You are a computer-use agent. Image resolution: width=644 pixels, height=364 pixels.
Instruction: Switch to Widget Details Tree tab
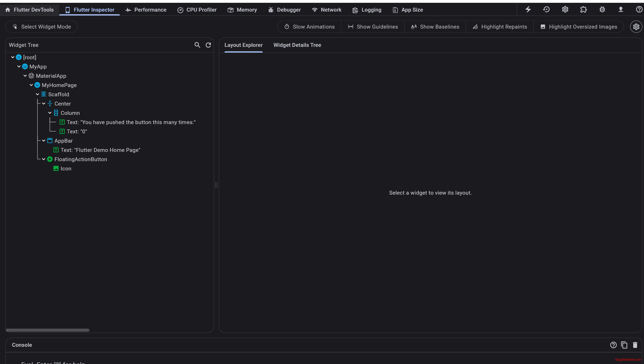297,45
